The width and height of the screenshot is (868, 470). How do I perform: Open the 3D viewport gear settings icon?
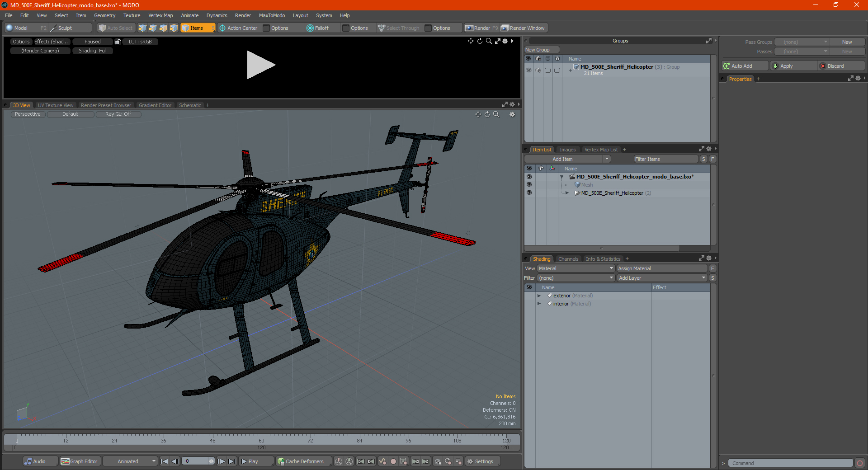click(x=512, y=114)
